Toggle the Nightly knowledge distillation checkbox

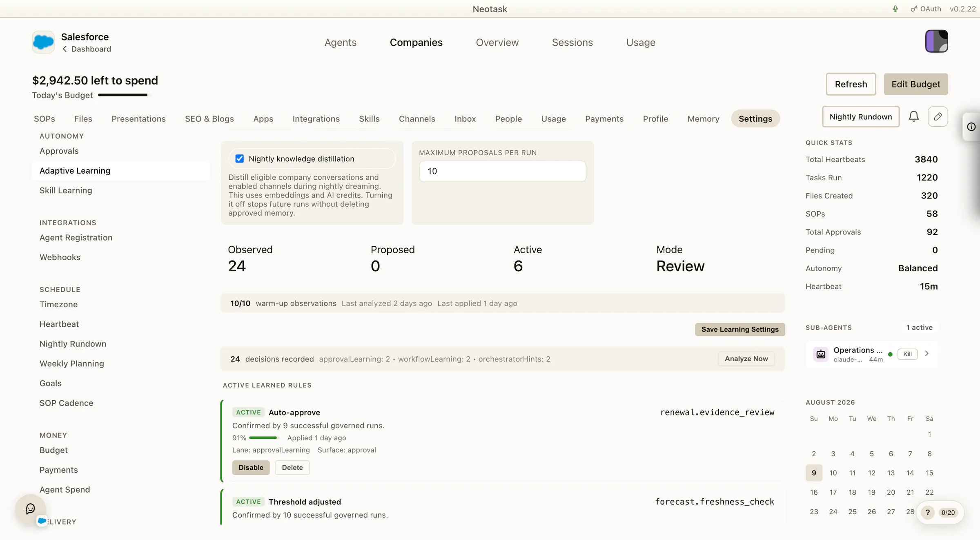240,159
